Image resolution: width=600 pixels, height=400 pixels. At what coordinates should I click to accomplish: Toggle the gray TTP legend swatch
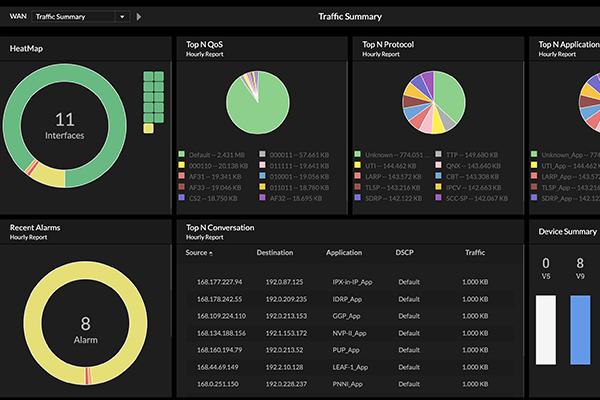[x=439, y=154]
